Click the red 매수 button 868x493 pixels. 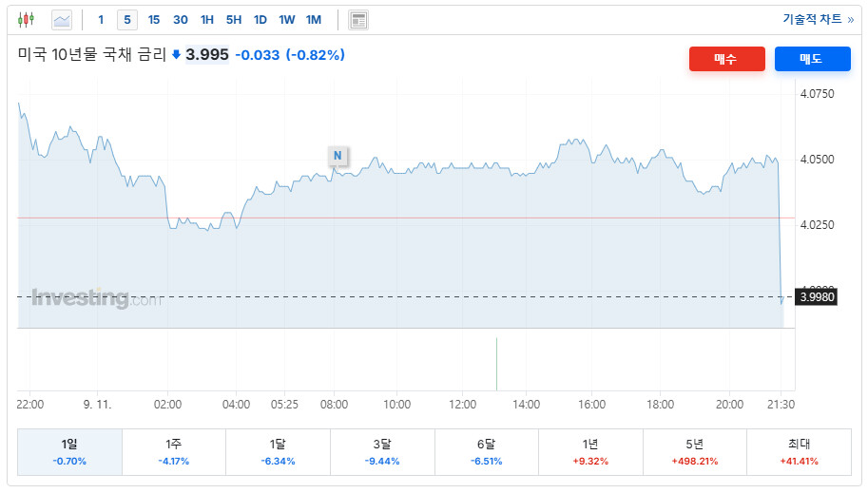click(727, 59)
